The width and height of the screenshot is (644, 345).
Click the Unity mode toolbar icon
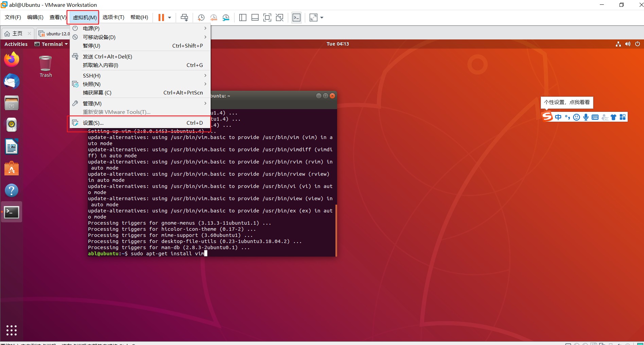279,18
